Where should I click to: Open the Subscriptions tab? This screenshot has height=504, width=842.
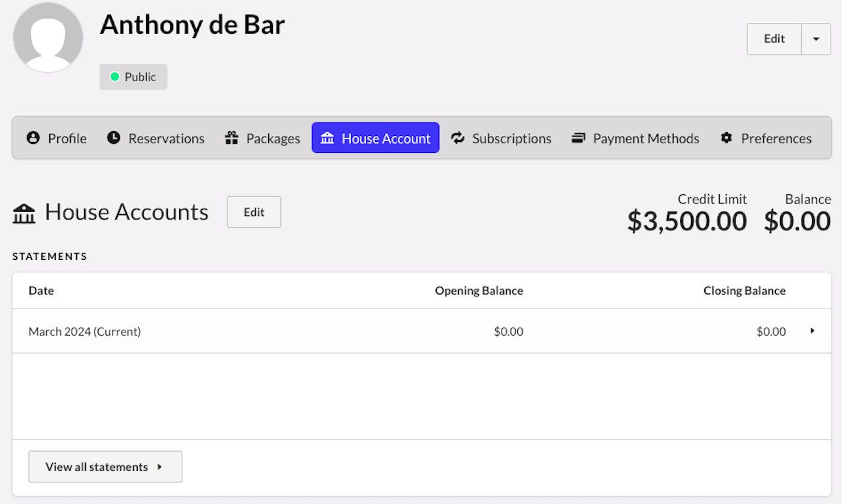click(x=501, y=138)
